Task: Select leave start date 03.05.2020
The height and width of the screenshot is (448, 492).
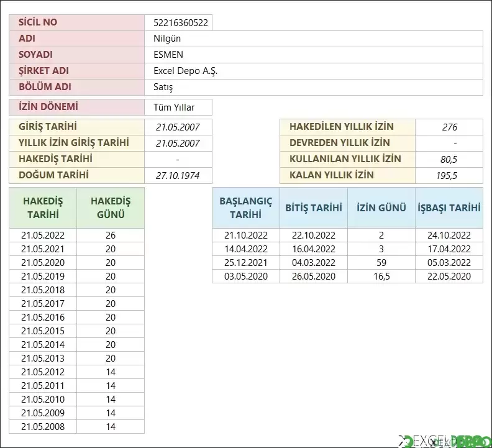Action: (x=245, y=277)
